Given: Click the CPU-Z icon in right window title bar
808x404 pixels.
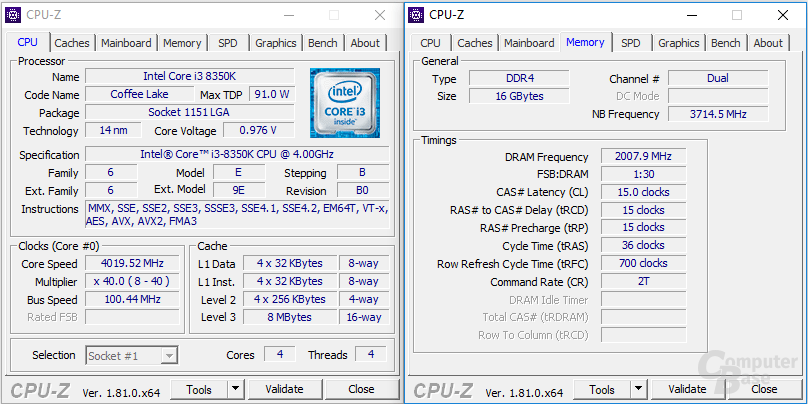Looking at the screenshot, I should 416,15.
